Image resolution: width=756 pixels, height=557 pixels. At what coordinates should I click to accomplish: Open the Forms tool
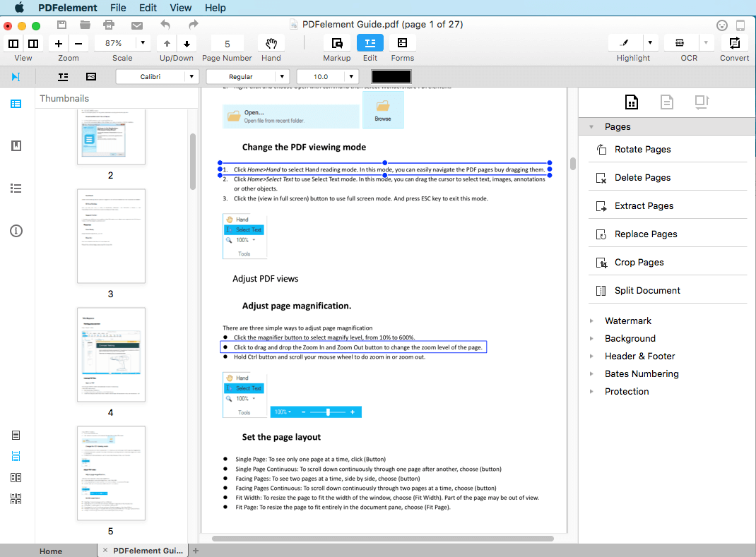[x=402, y=44]
